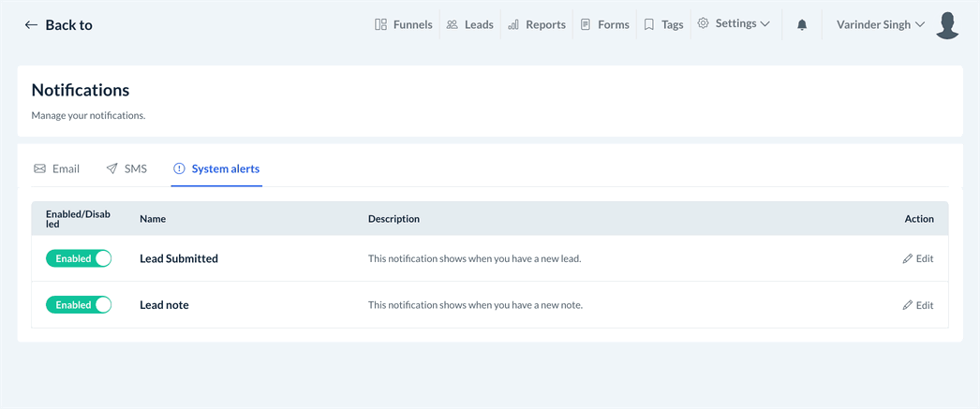Disable the Lead note notification toggle
Screen dimensions: 980x409
tap(79, 305)
